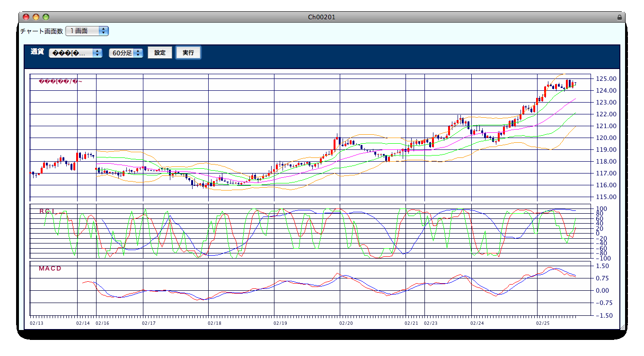Click the 02/25 date label

click(543, 323)
